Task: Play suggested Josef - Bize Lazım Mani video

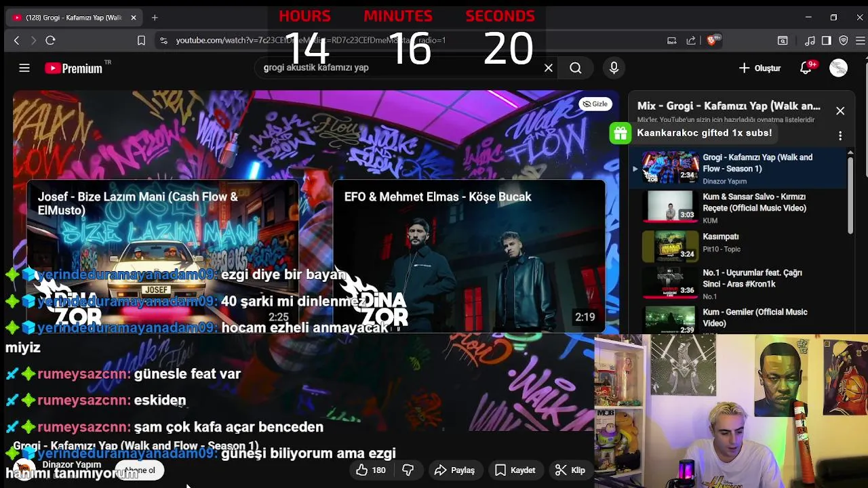Action: (x=163, y=256)
